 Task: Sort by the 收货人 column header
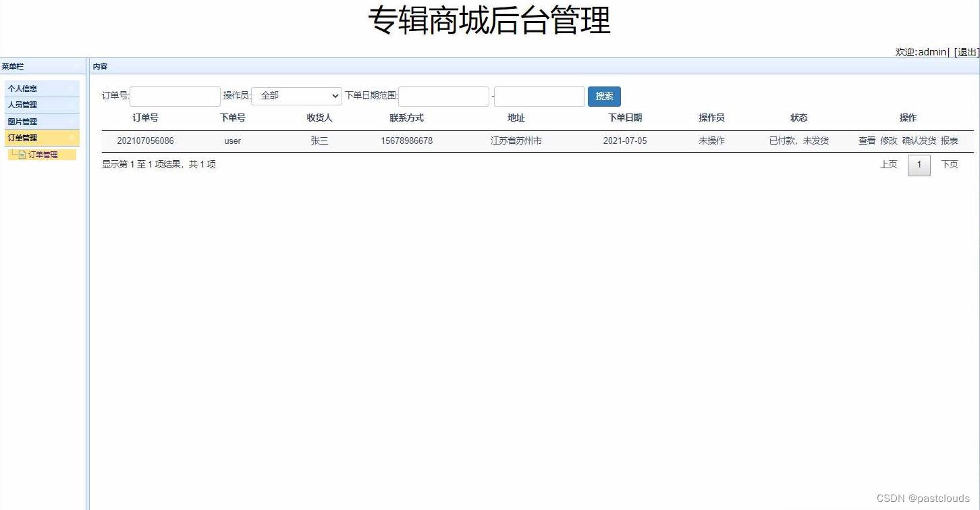tap(319, 118)
